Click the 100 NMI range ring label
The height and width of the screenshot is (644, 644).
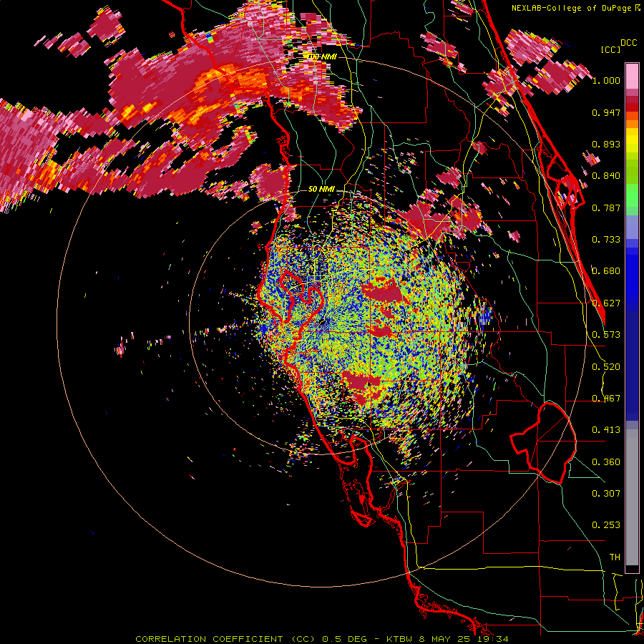click(322, 57)
